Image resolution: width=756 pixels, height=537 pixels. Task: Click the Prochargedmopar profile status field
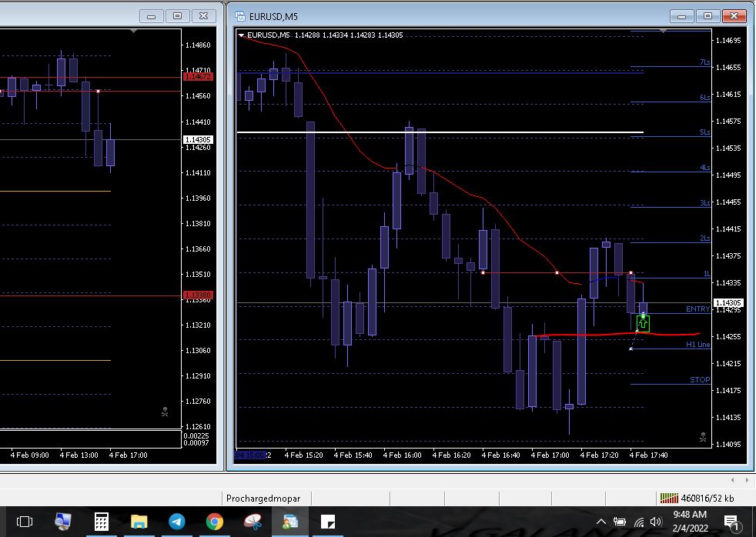pos(263,499)
